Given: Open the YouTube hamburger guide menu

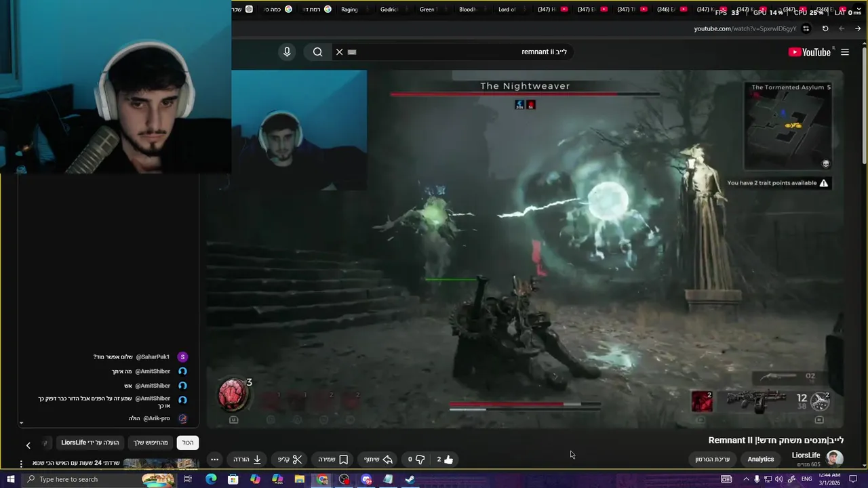Looking at the screenshot, I should (845, 52).
